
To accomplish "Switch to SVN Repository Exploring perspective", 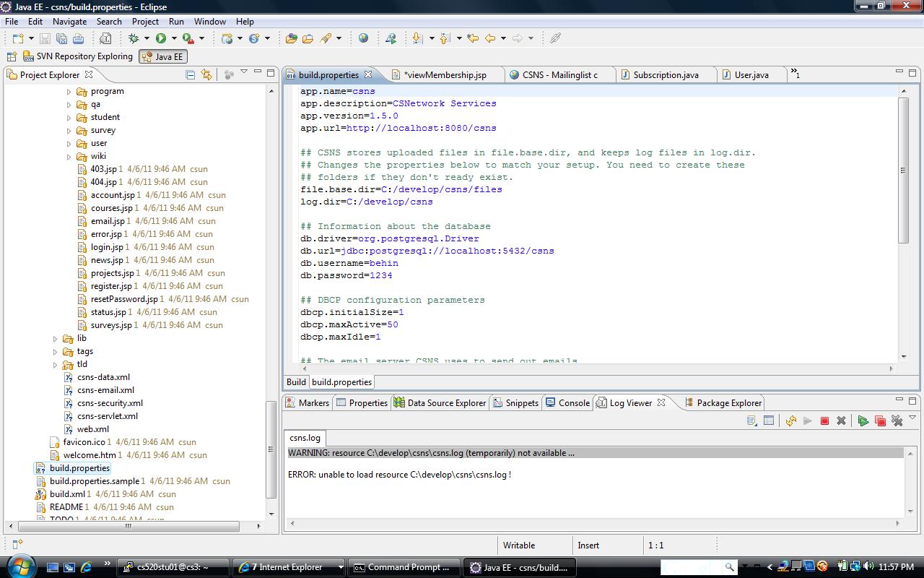I will tap(78, 56).
